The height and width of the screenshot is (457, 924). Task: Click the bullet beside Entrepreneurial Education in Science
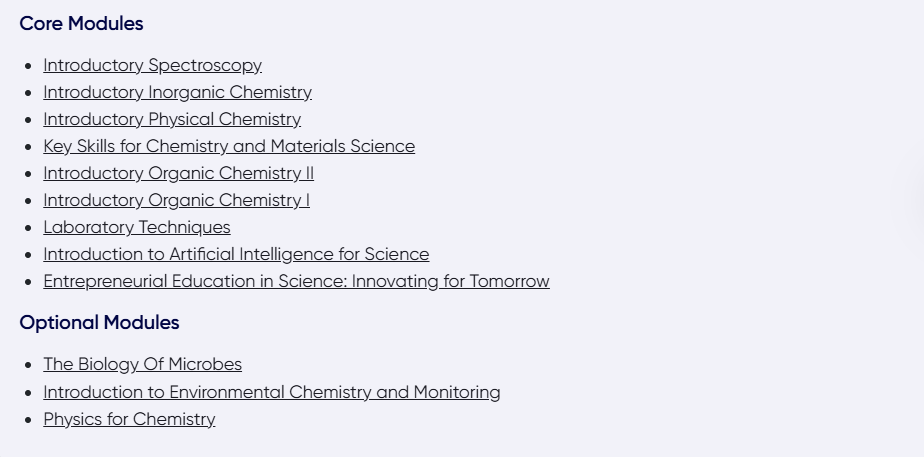pyautogui.click(x=29, y=282)
